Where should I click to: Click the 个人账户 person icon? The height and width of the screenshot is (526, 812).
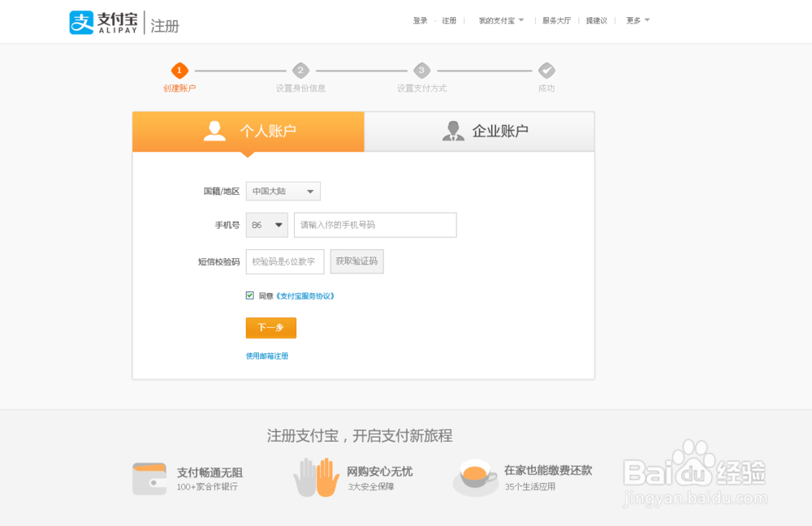click(x=214, y=131)
